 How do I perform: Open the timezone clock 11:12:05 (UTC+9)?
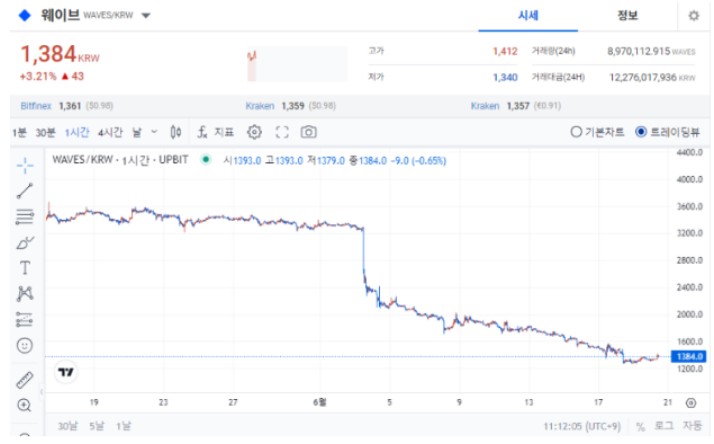coord(581,426)
